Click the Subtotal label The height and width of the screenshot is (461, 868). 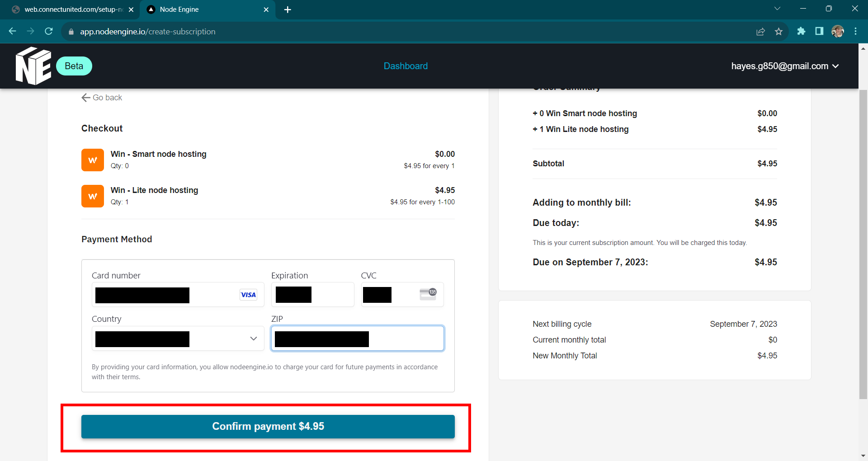(x=548, y=164)
